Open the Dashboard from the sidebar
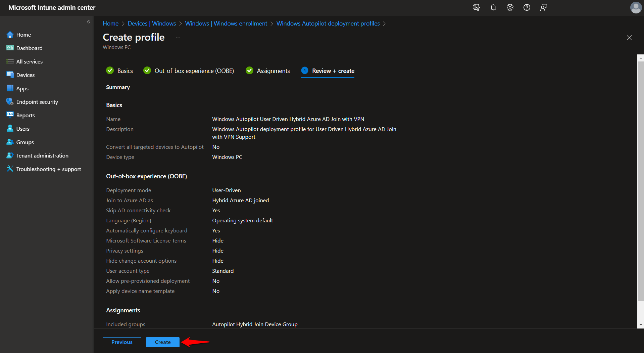Screen dimensions: 644x353 [x=29, y=48]
